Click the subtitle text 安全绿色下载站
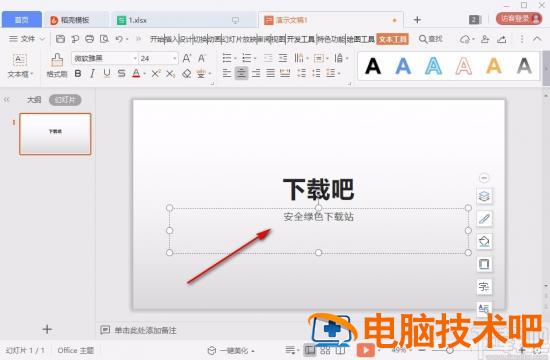 [x=318, y=217]
